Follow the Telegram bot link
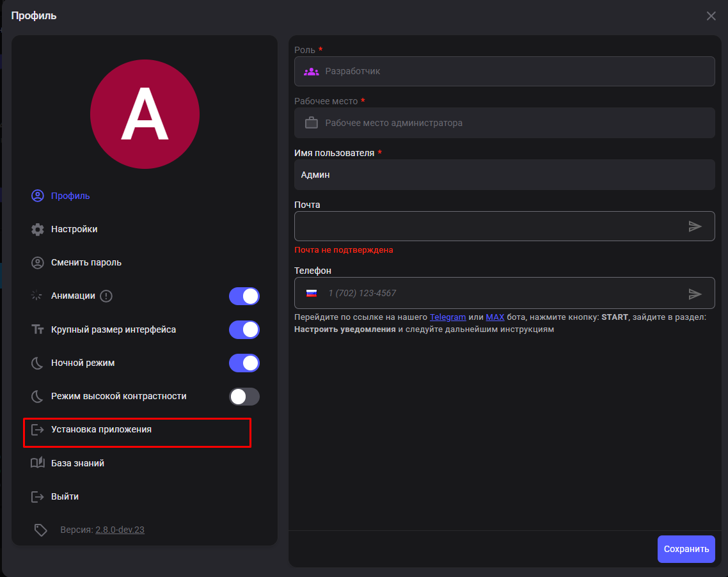 coord(447,317)
